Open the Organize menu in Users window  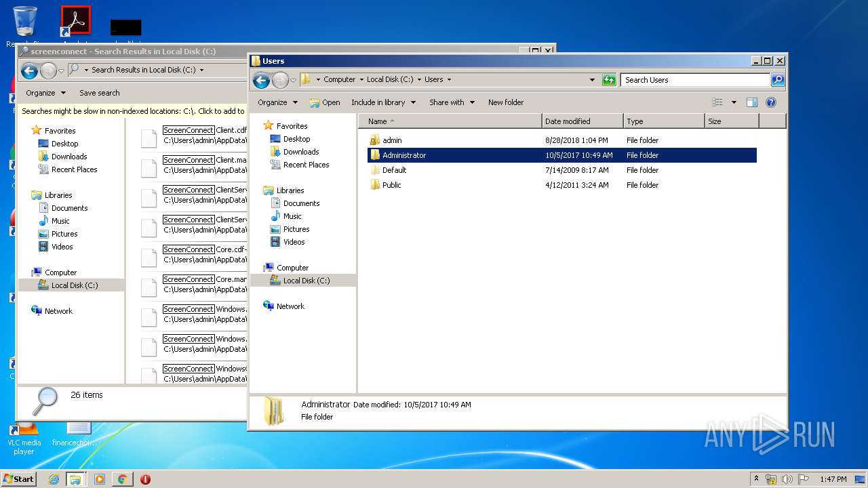[277, 102]
